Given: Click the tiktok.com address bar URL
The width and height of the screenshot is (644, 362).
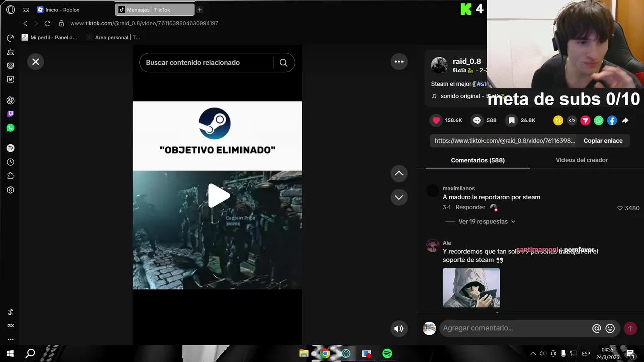Looking at the screenshot, I should tap(144, 23).
